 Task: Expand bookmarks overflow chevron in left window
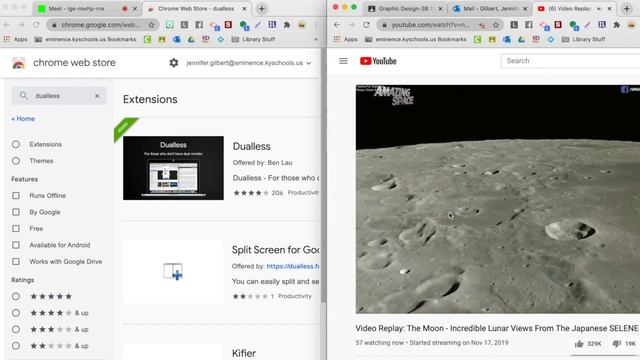pyautogui.click(x=316, y=39)
